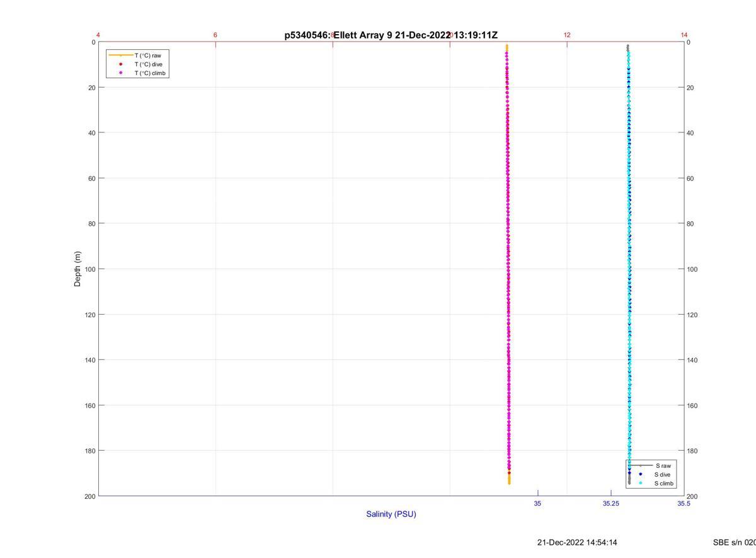The image size is (756, 558).
Task: Click the gray line sample for S raw
Action: pos(640,465)
